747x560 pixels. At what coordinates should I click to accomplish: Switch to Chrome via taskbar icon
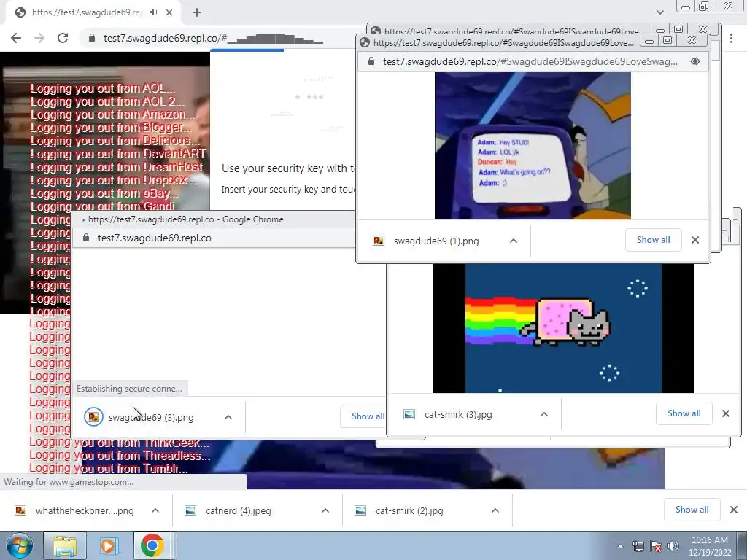[x=152, y=545]
